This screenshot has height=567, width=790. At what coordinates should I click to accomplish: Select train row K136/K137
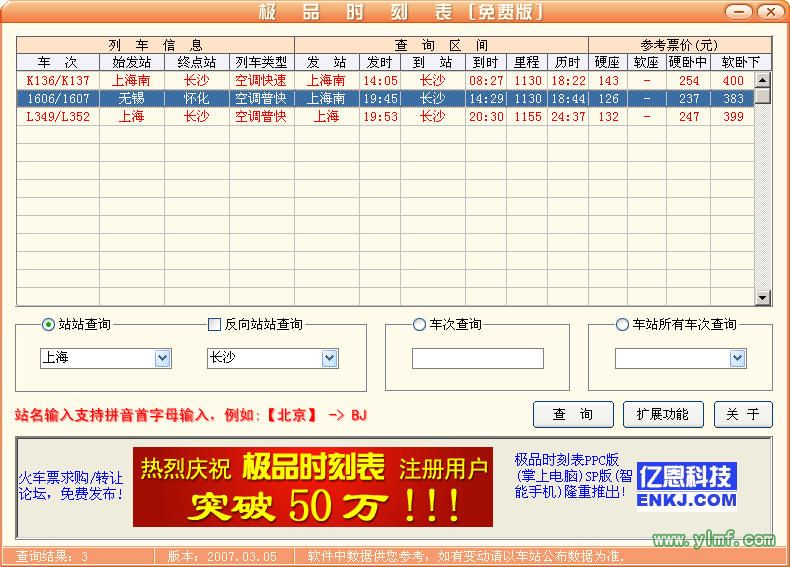point(385,80)
